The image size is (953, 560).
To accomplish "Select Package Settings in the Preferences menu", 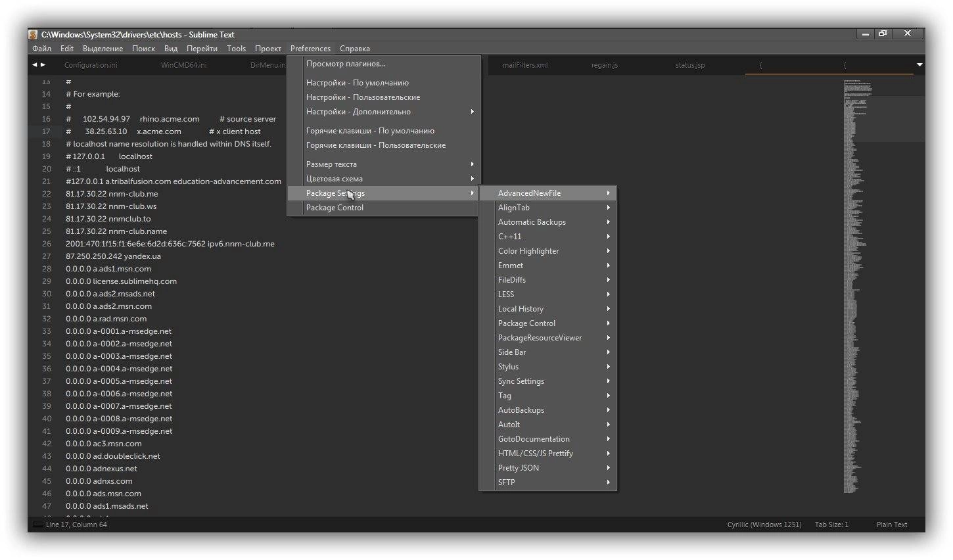I will [x=383, y=193].
